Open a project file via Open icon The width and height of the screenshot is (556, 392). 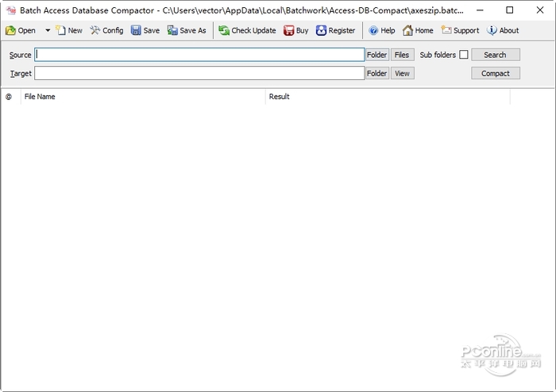tap(20, 30)
